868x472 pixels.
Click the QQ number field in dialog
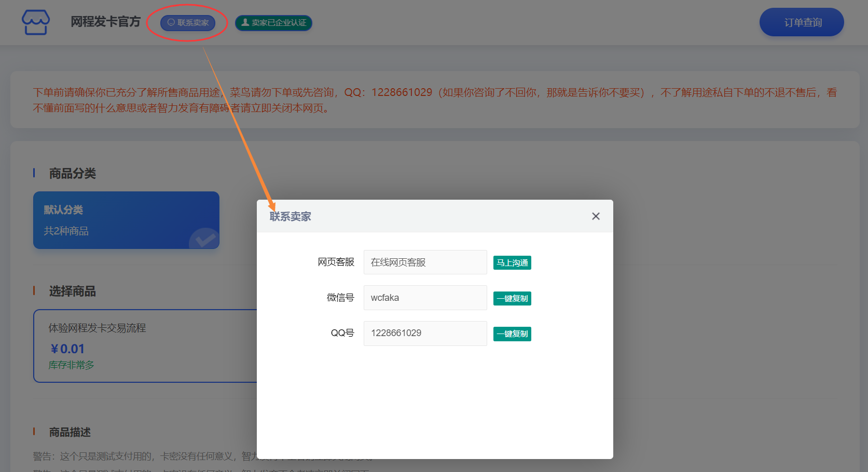pyautogui.click(x=425, y=333)
